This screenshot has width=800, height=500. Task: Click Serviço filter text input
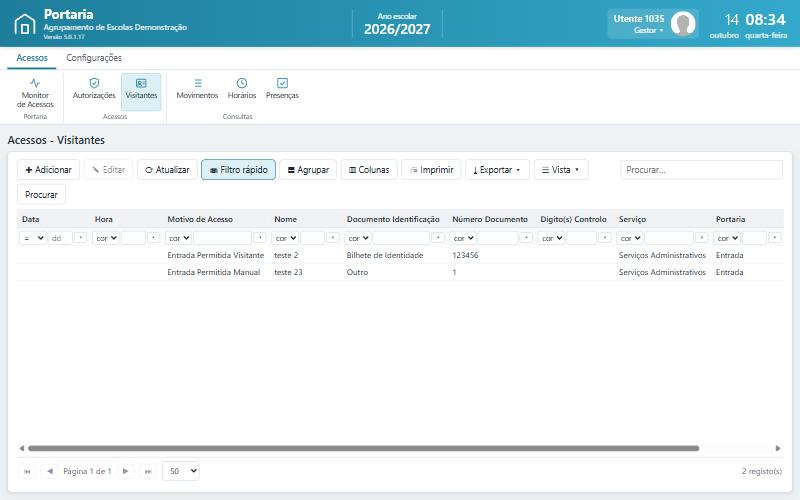[669, 238]
